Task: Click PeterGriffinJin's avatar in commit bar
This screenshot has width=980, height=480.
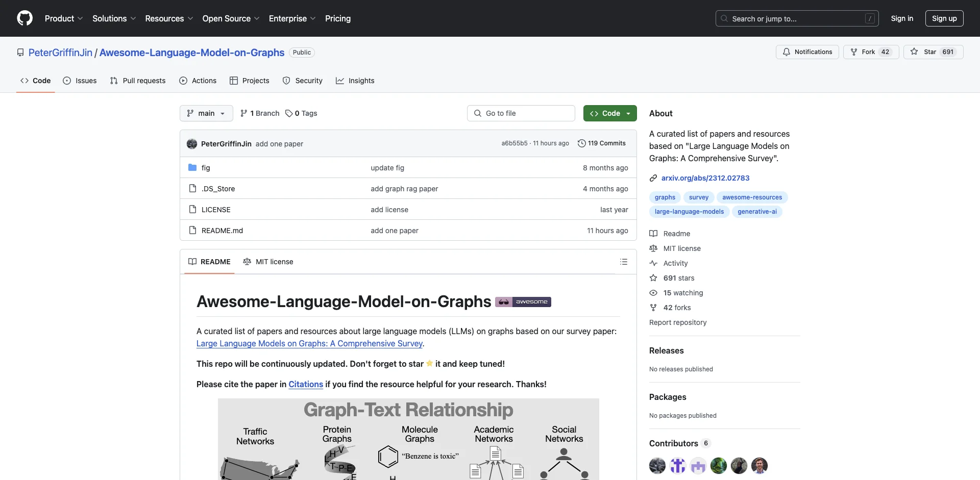Action: [x=192, y=144]
